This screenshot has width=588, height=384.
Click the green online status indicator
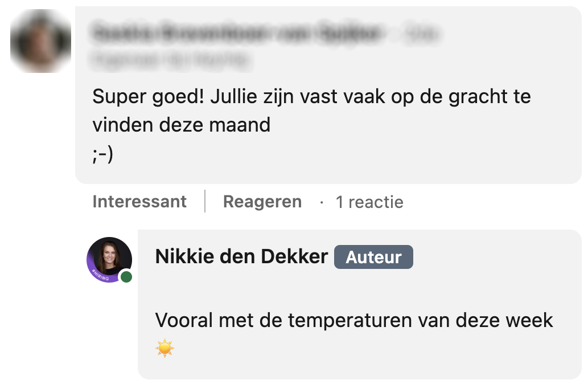126,276
